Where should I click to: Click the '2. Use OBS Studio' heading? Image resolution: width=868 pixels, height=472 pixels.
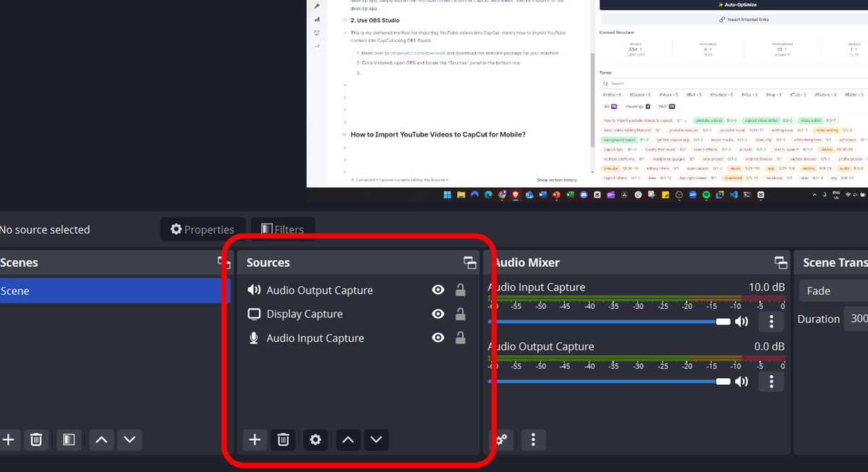pyautogui.click(x=375, y=20)
